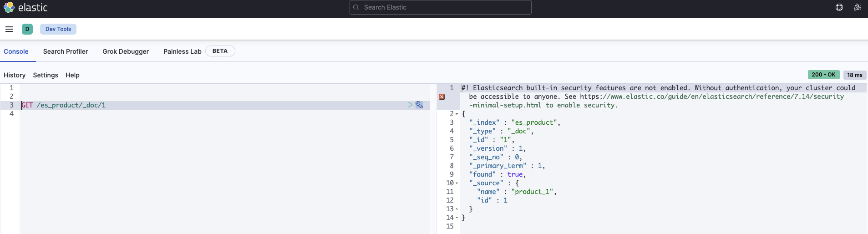Open the hamburger navigation menu
The height and width of the screenshot is (234, 868).
[x=9, y=29]
